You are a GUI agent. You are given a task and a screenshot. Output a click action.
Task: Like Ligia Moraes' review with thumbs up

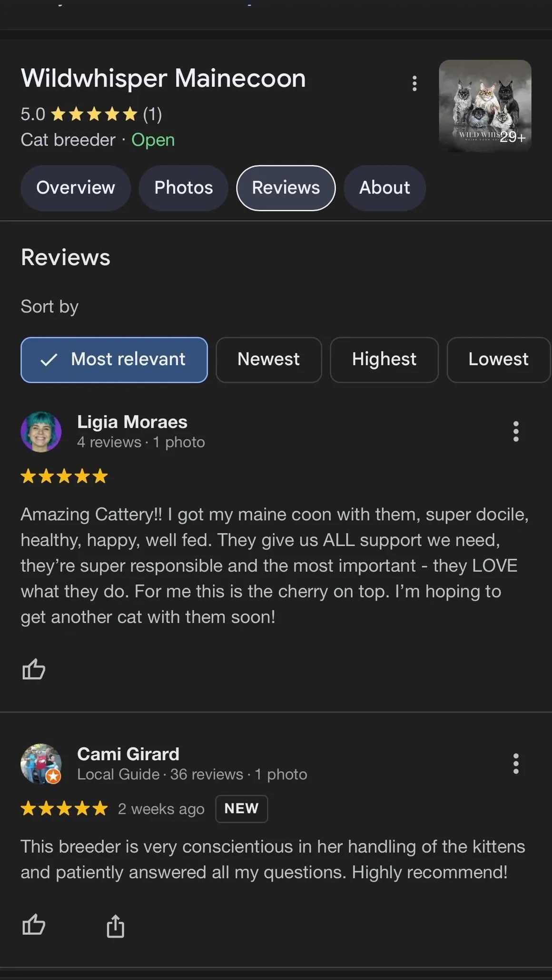pyautogui.click(x=34, y=669)
